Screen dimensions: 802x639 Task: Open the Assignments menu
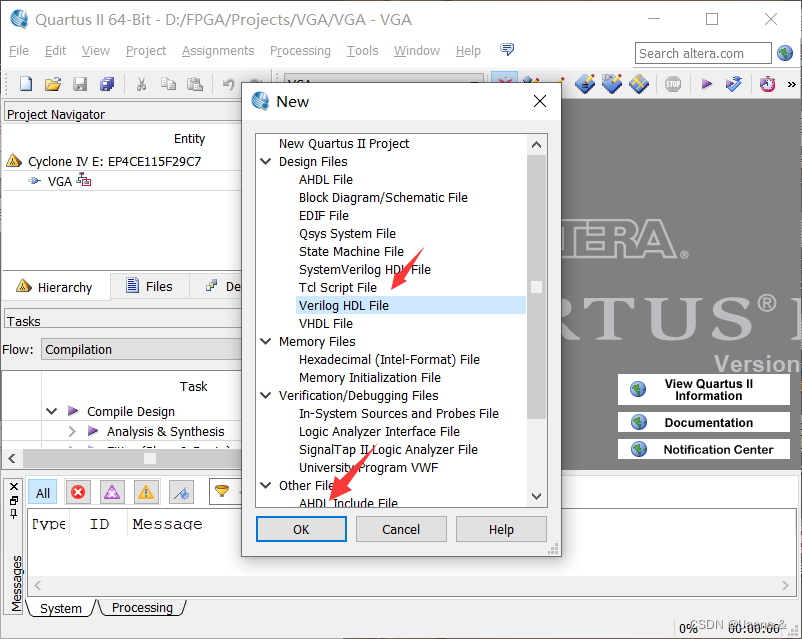point(218,51)
